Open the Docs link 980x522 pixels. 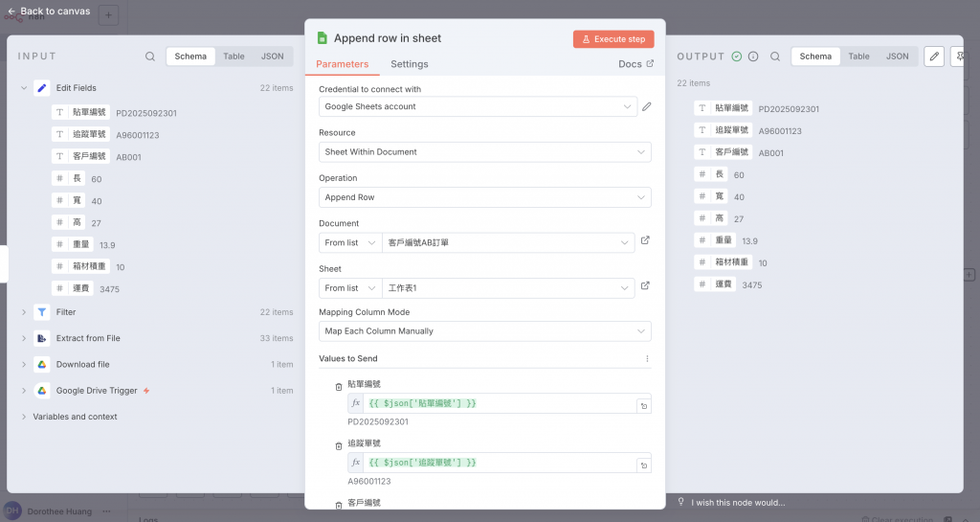click(x=635, y=64)
